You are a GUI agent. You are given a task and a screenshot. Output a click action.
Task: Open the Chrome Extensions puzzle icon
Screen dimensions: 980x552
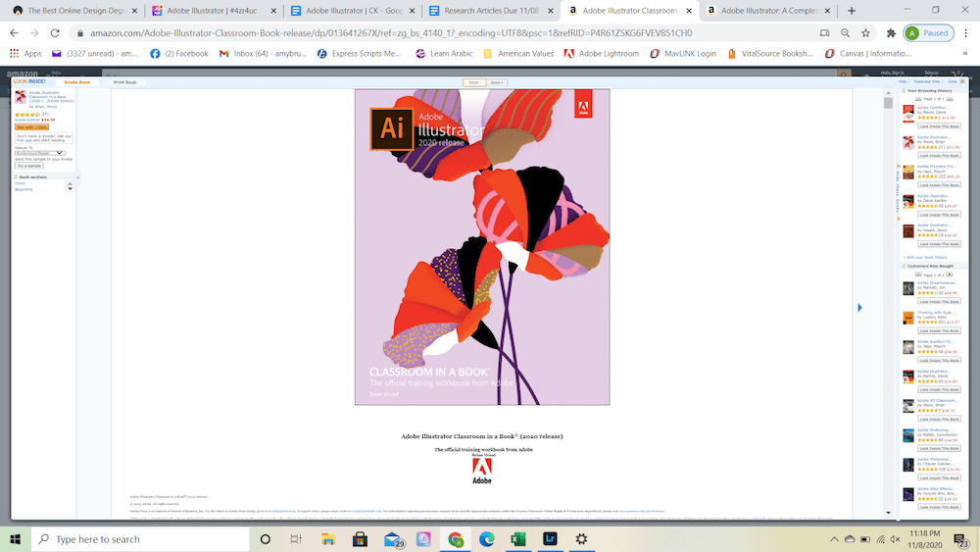tap(891, 33)
